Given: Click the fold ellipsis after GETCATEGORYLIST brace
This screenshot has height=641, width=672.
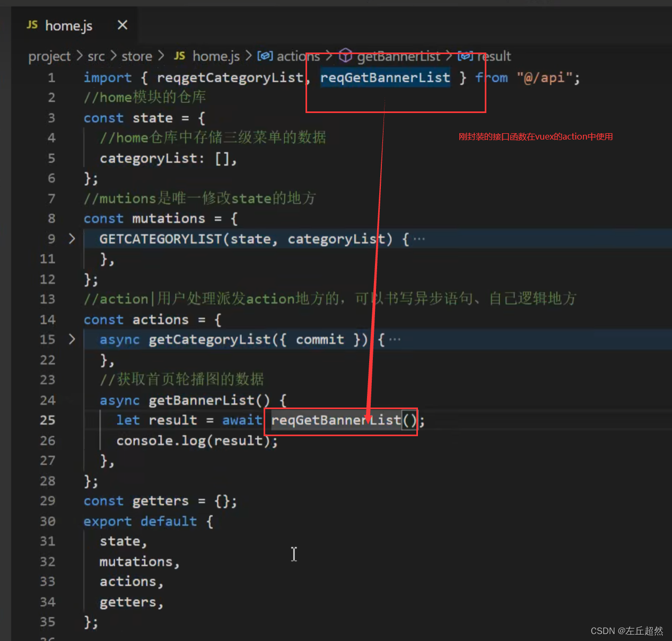Looking at the screenshot, I should (419, 239).
